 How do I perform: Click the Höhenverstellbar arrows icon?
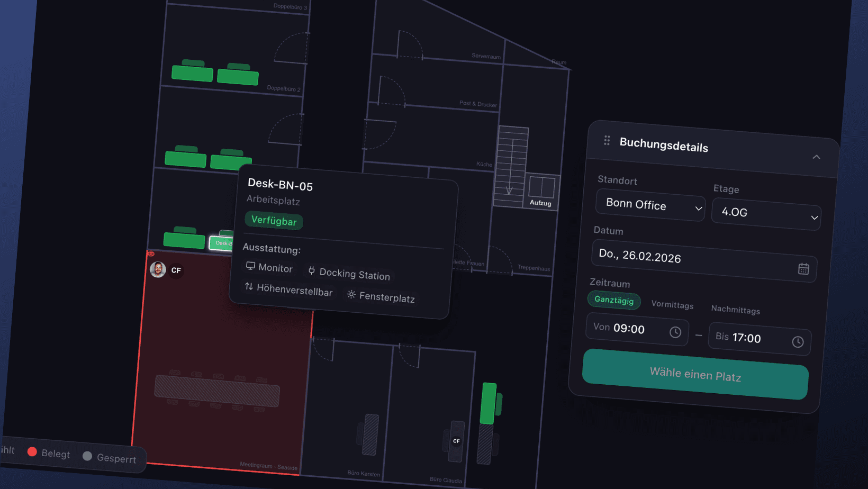249,286
